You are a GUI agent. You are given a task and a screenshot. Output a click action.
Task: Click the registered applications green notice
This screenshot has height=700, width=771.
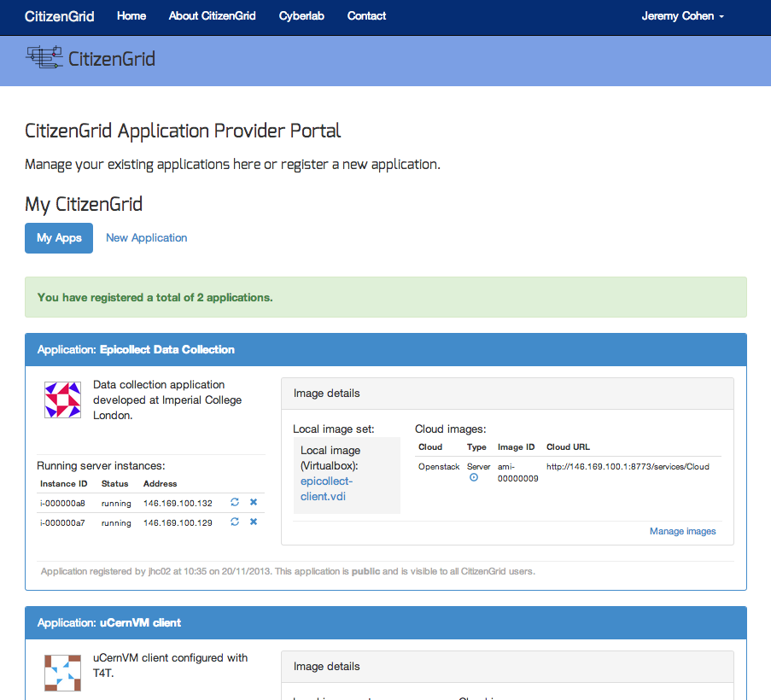386,297
